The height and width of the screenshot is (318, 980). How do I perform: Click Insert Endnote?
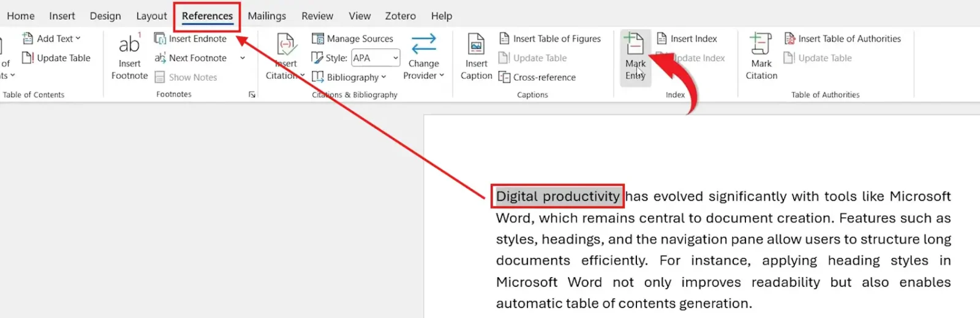190,39
